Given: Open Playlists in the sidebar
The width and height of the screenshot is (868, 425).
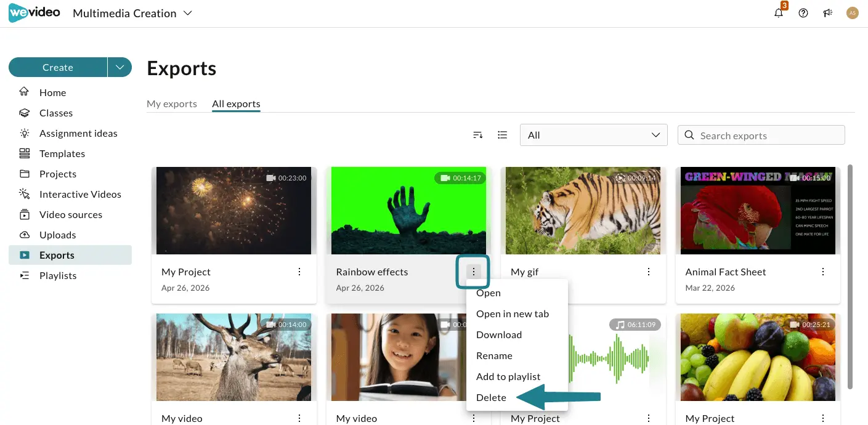Looking at the screenshot, I should point(70,275).
